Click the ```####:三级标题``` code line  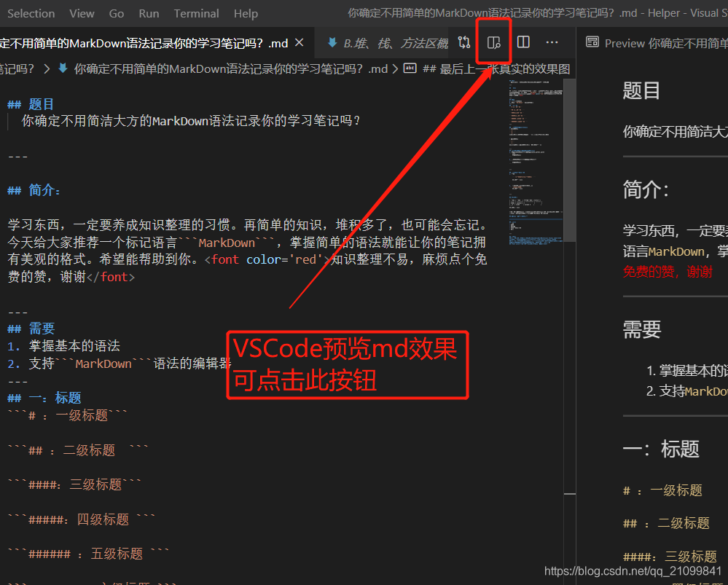[x=74, y=484]
